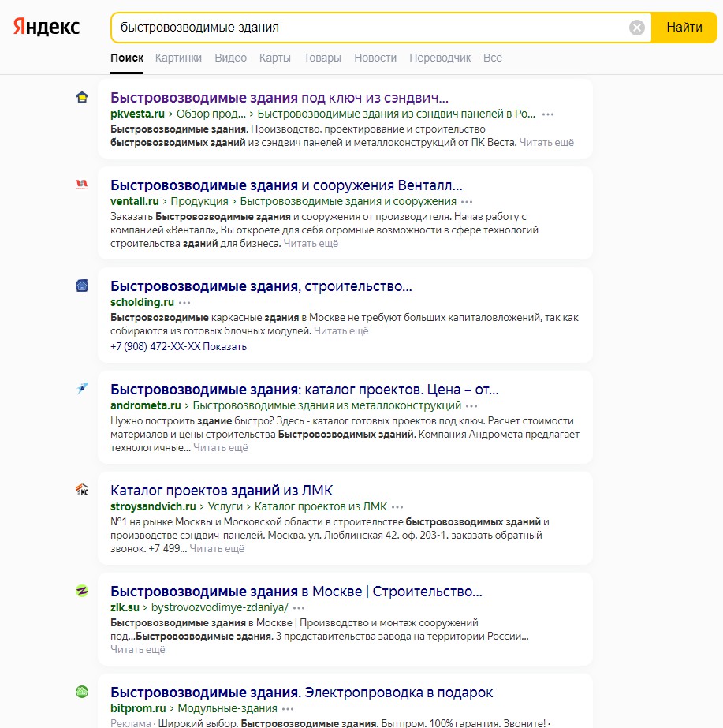723x728 pixels.
Task: Open the 'Каталог проектов из ЛМК' breadcrumb
Action: 321,506
